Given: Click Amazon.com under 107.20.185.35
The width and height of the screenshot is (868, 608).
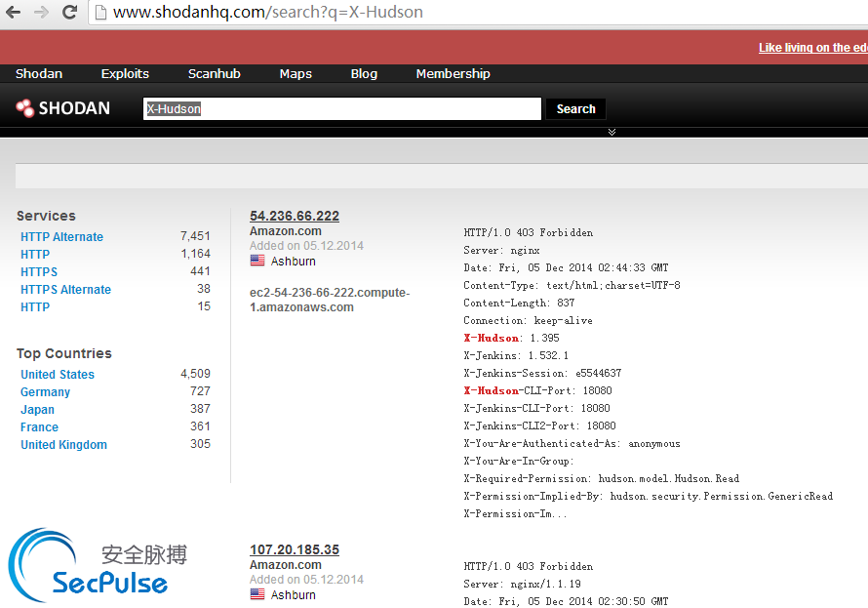Looking at the screenshot, I should point(286,565).
